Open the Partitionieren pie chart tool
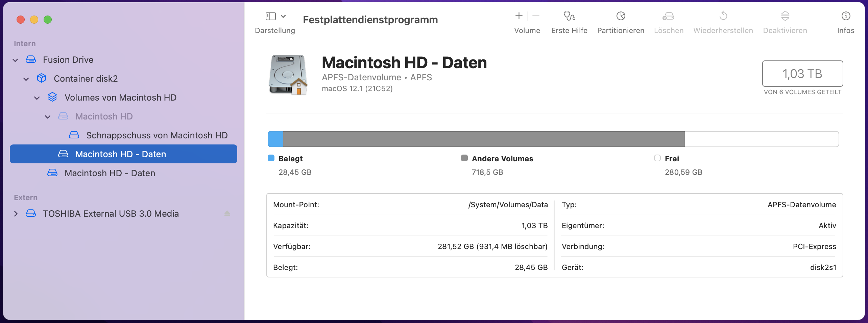The image size is (868, 323). point(621,16)
